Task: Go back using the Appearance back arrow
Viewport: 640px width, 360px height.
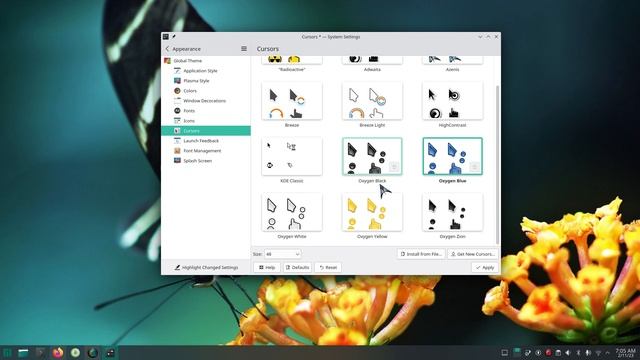Action: click(167, 49)
